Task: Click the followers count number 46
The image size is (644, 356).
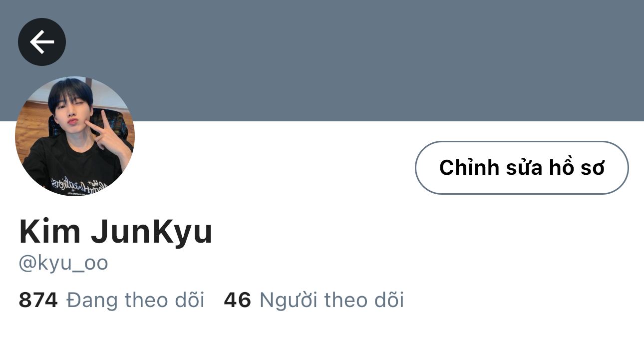Action: pos(237,300)
